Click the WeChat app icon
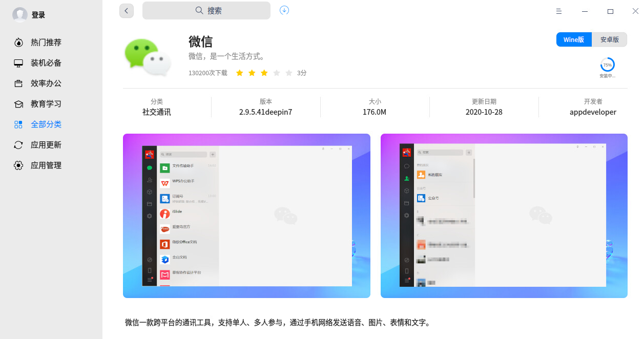The height and width of the screenshot is (339, 644). point(148,57)
